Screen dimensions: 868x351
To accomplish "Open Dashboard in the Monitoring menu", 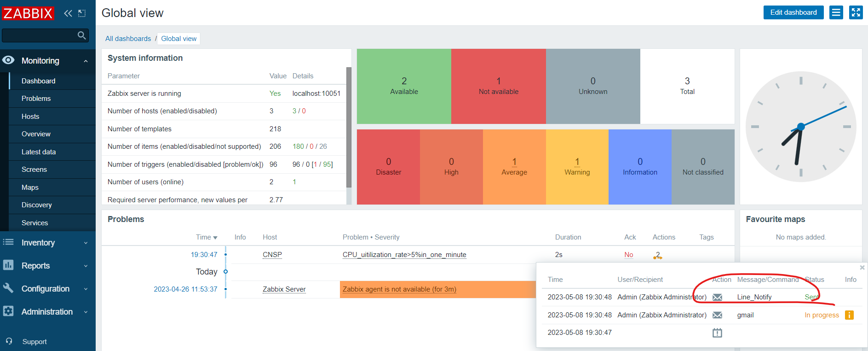I will point(52,81).
